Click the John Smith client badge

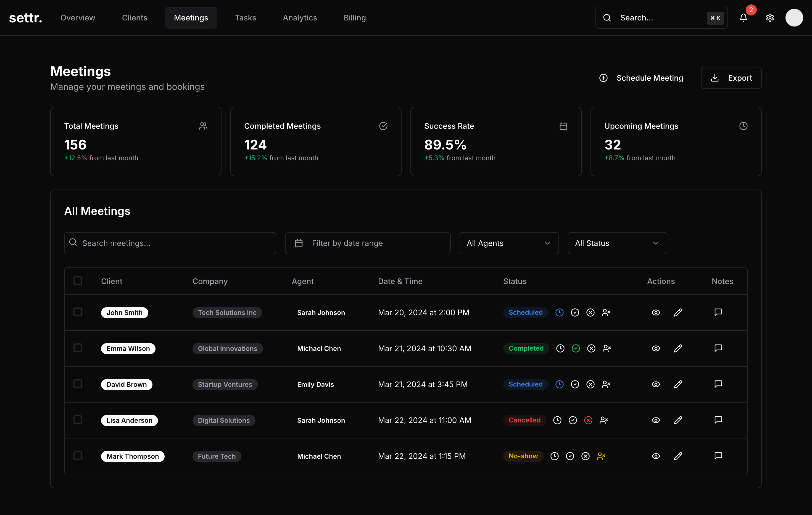pos(125,313)
